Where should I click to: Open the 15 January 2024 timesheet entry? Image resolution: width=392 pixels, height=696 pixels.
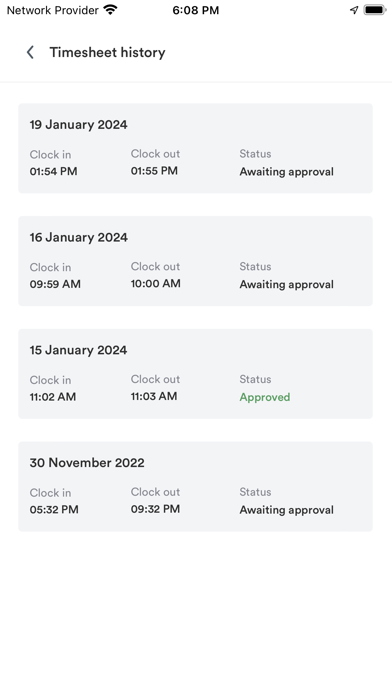tap(195, 374)
